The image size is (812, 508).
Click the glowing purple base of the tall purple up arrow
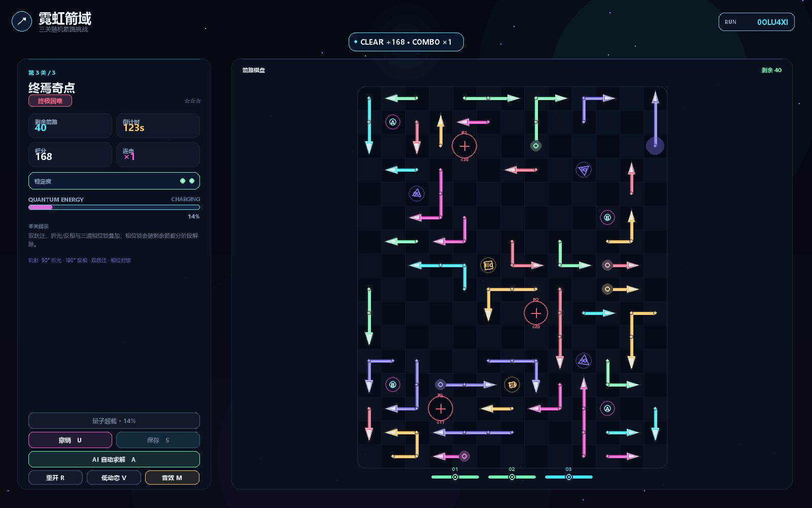point(655,146)
